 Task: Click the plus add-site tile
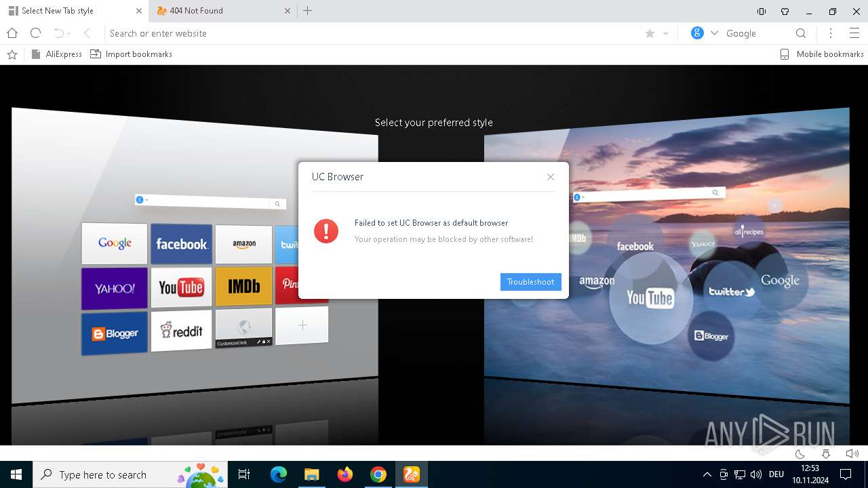click(x=302, y=325)
